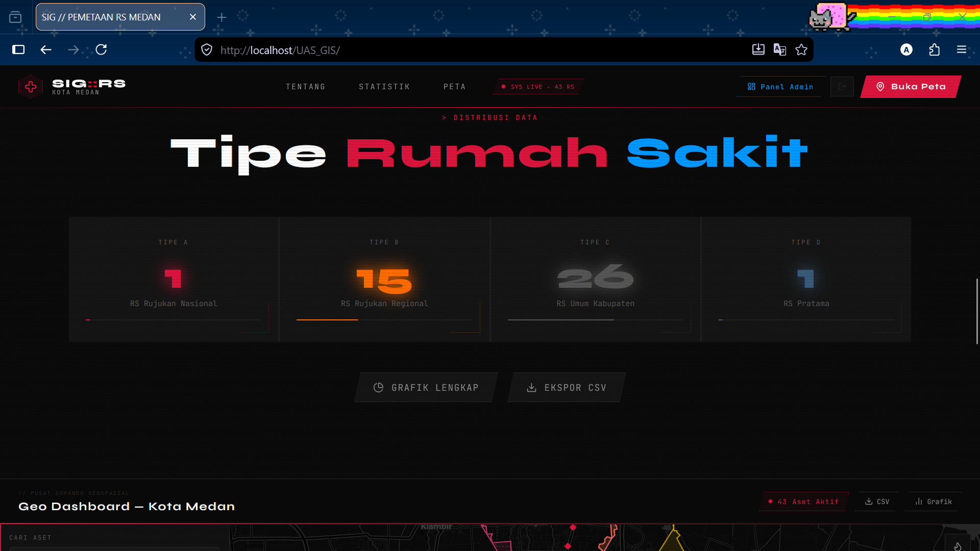Open Grafik from the Geo Dashboard header
980x551 pixels.
[934, 502]
